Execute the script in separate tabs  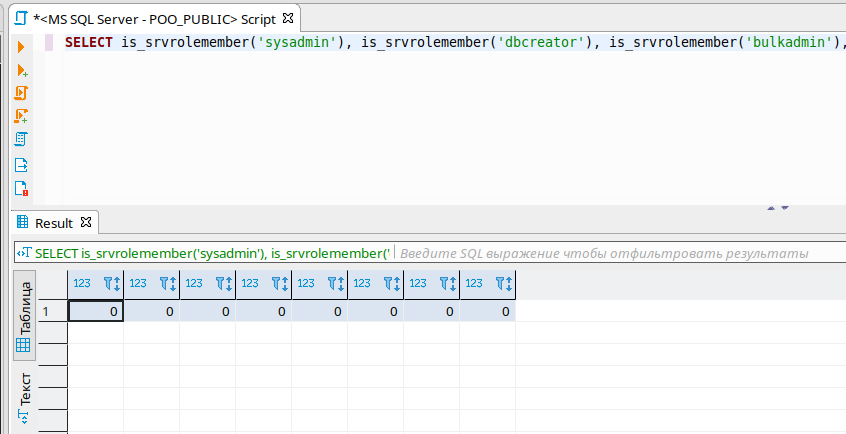pos(21,116)
